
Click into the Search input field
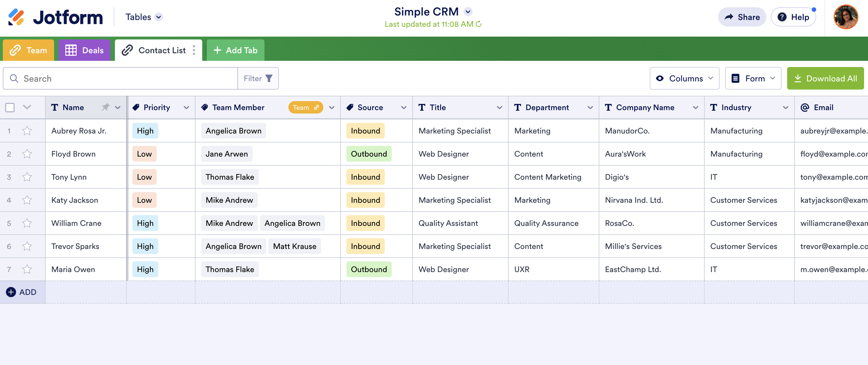pos(128,78)
